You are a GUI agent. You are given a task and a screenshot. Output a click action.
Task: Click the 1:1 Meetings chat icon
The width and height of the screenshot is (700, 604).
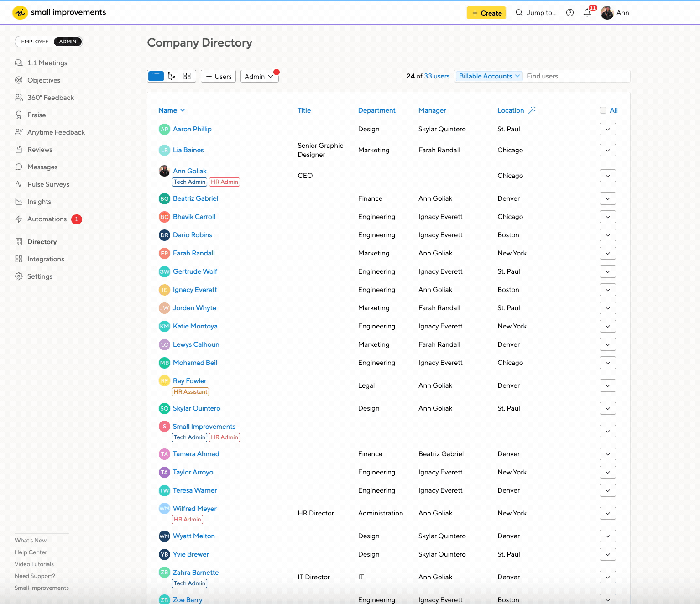coord(19,62)
